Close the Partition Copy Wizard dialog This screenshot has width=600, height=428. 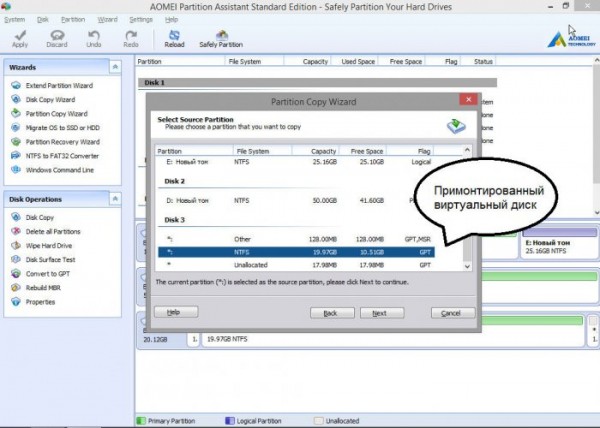pyautogui.click(x=468, y=100)
